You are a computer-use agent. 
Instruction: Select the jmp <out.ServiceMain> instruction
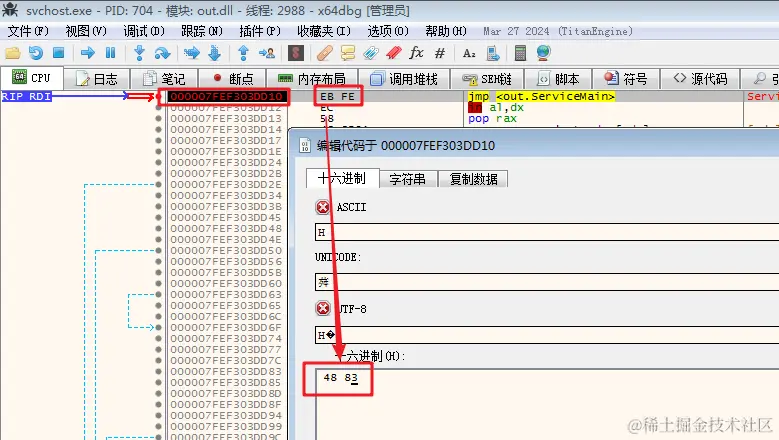point(542,96)
